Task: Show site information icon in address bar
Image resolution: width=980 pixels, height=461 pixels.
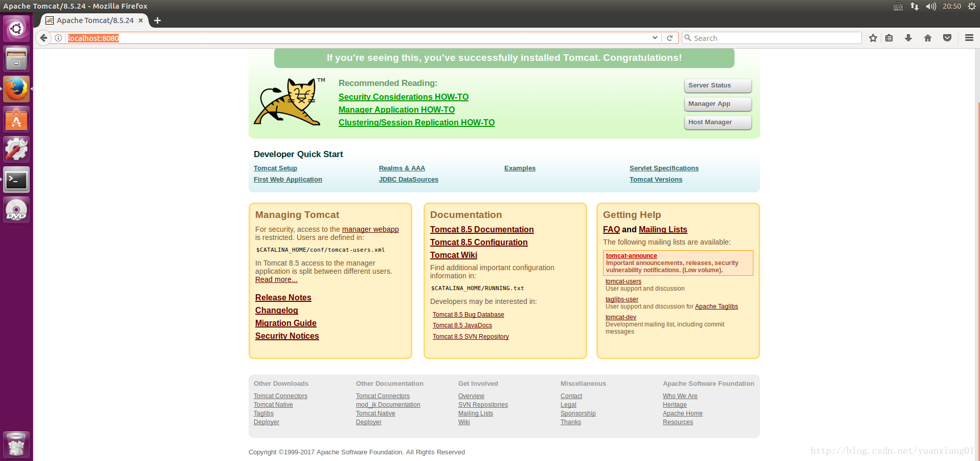Action: (58, 38)
